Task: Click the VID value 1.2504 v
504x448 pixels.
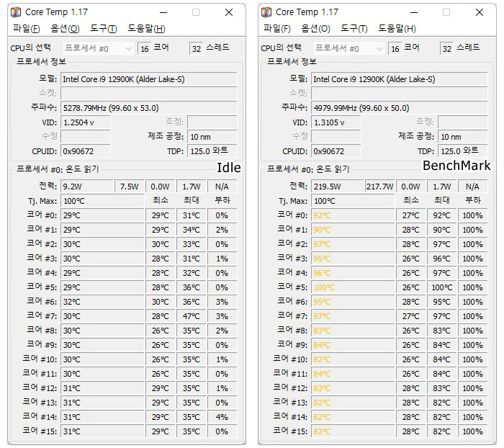Action: click(x=86, y=122)
